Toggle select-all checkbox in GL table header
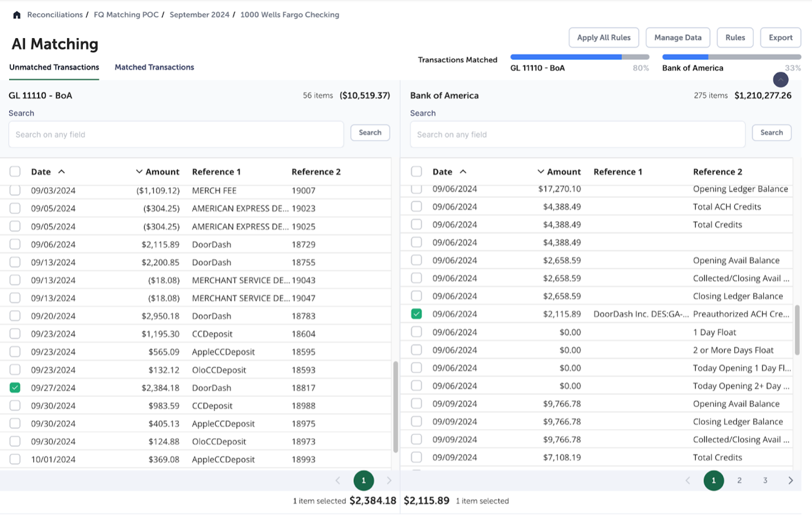The width and height of the screenshot is (812, 524). click(x=15, y=172)
